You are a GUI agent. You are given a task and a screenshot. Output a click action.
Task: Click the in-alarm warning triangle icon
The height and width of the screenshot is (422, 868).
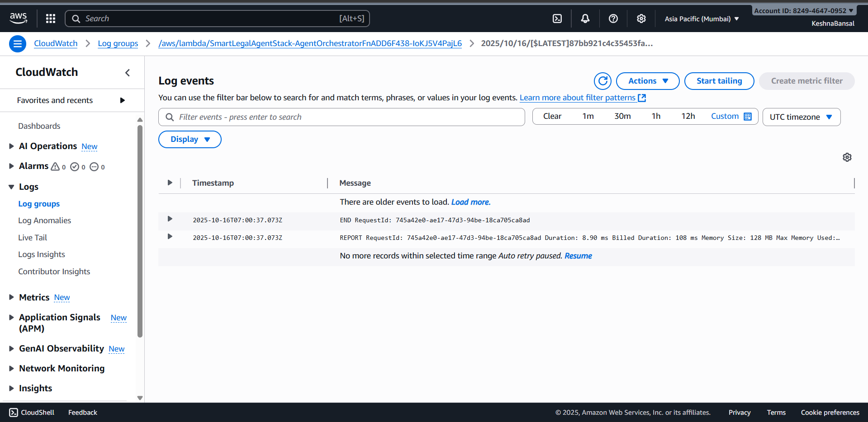point(55,167)
